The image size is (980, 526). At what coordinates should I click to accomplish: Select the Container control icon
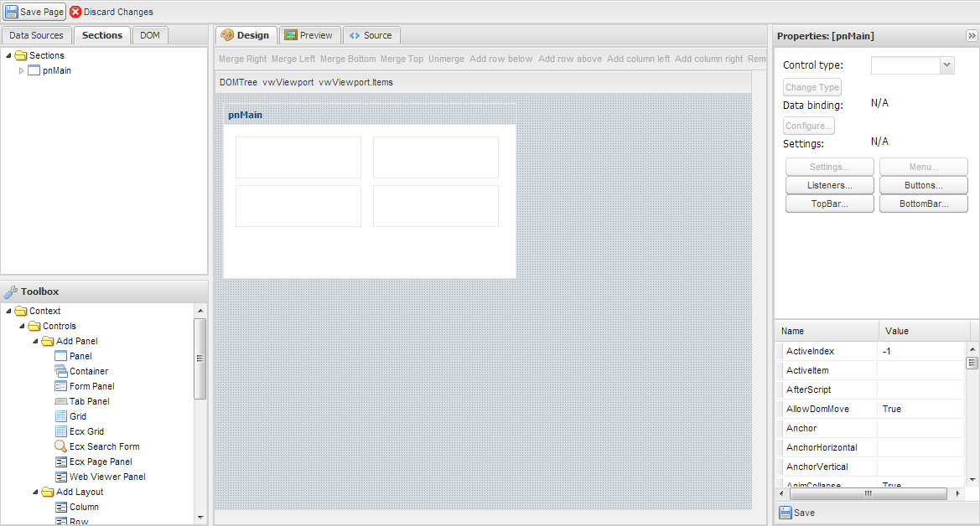pos(60,371)
